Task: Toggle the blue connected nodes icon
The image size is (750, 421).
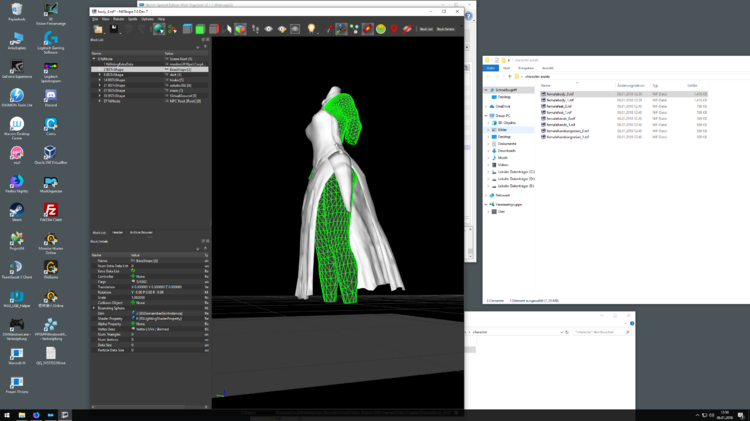Action: pyautogui.click(x=354, y=29)
